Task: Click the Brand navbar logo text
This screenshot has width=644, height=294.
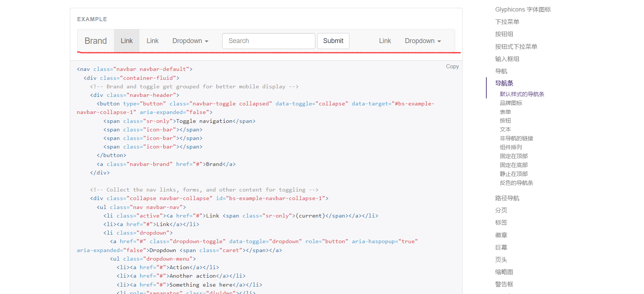Action: tap(96, 41)
